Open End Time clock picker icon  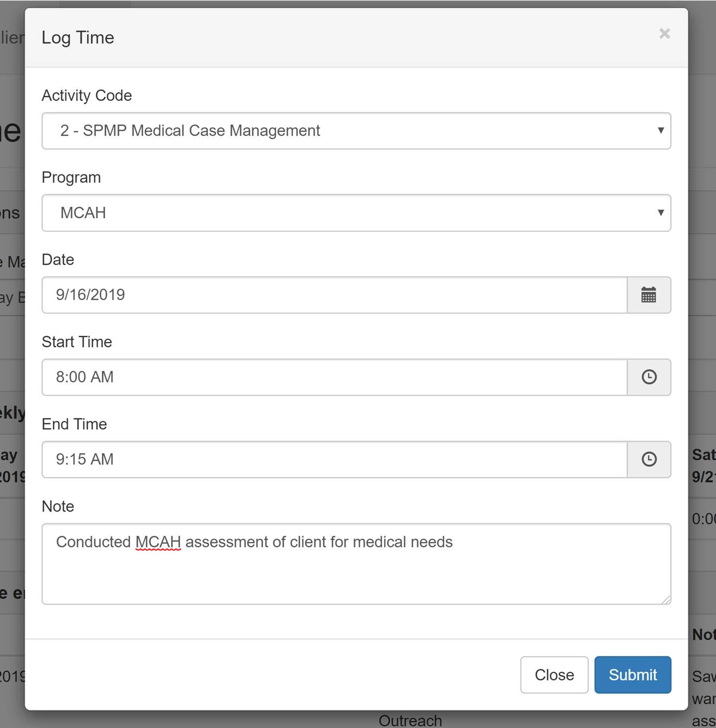(x=648, y=459)
